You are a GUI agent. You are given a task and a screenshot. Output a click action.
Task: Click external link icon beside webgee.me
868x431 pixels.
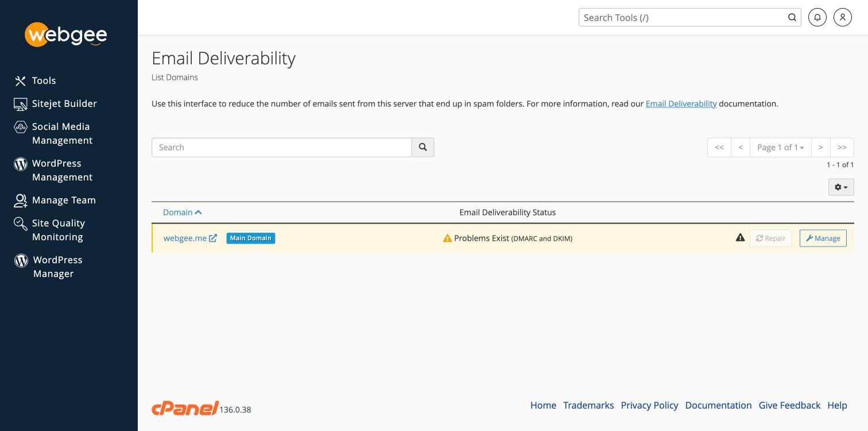[213, 238]
